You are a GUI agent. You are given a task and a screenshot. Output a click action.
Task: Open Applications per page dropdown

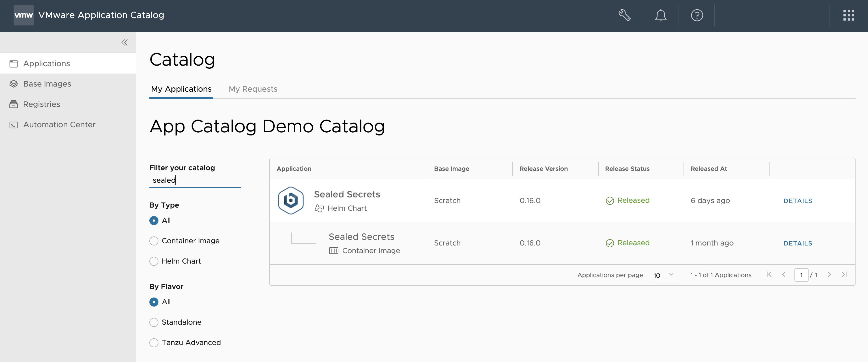(663, 275)
